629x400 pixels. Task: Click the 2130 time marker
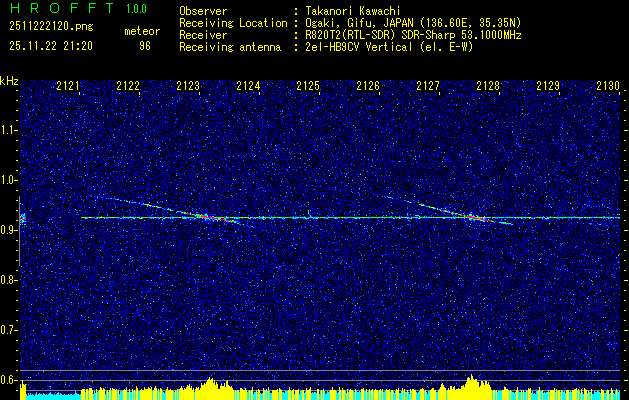tap(608, 86)
